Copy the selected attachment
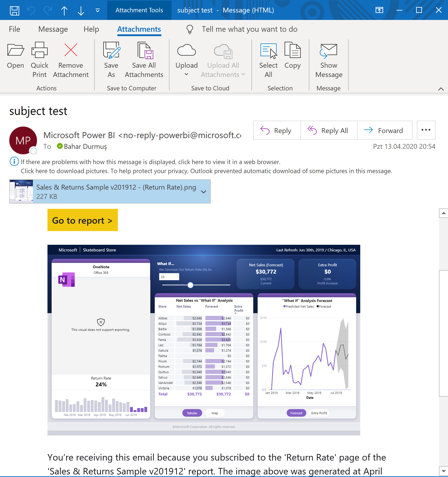This screenshot has height=477, width=448. 292,56
